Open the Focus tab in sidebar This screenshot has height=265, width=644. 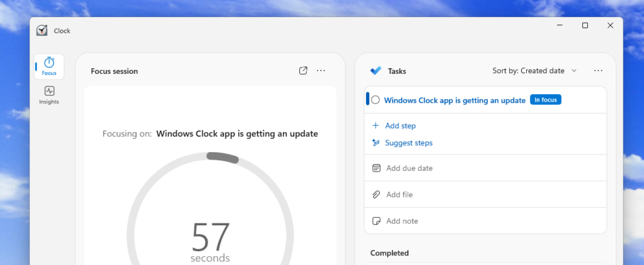click(x=49, y=66)
